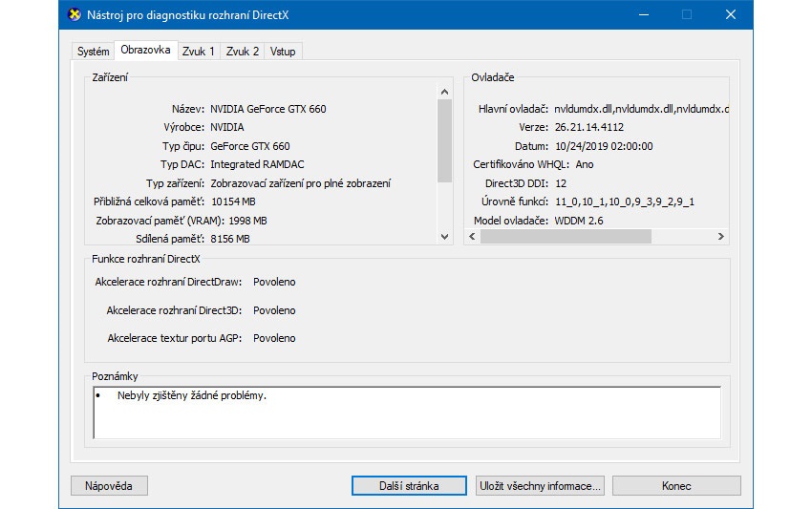Click the Zařízení vertical scrollbar thumb

point(444,140)
